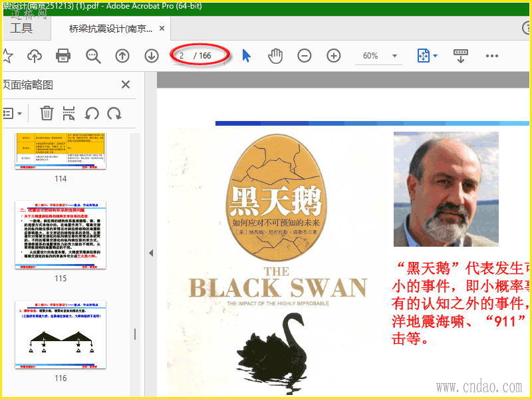Edit the current page number field
532x399 pixels.
tap(182, 56)
